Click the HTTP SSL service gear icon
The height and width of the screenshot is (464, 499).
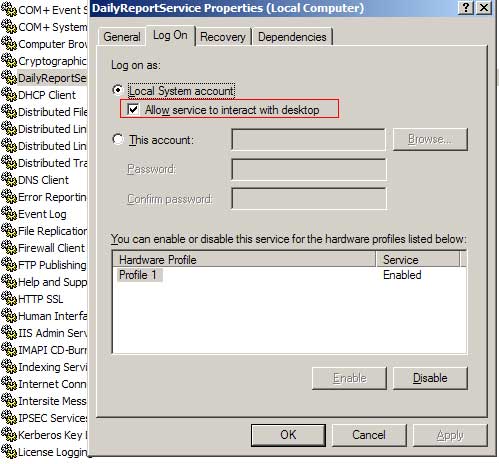pos(9,299)
